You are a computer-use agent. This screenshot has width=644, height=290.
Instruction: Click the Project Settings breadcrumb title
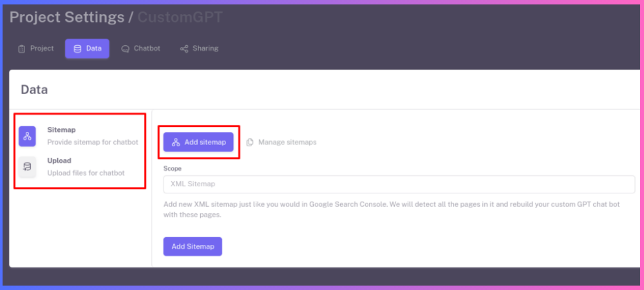coord(66,17)
